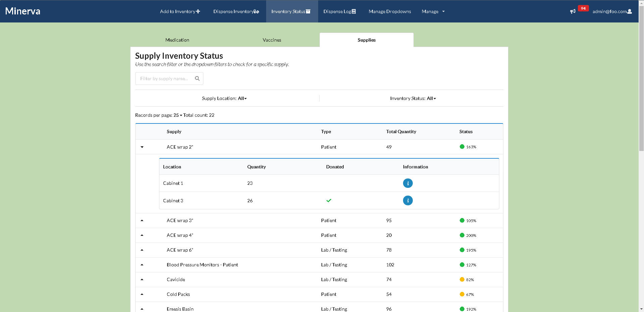Switch to the Medication tab
Image resolution: width=644 pixels, height=312 pixels.
pyautogui.click(x=177, y=40)
